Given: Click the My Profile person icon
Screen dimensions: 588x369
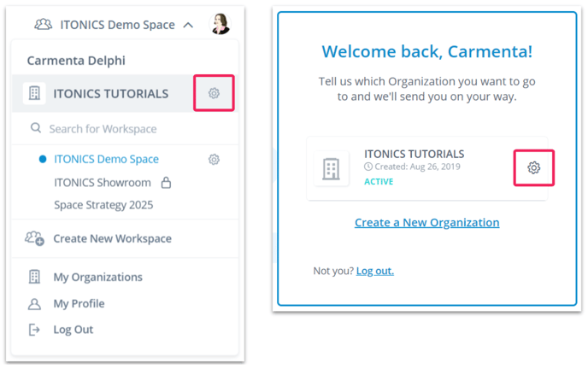Looking at the screenshot, I should tap(34, 304).
